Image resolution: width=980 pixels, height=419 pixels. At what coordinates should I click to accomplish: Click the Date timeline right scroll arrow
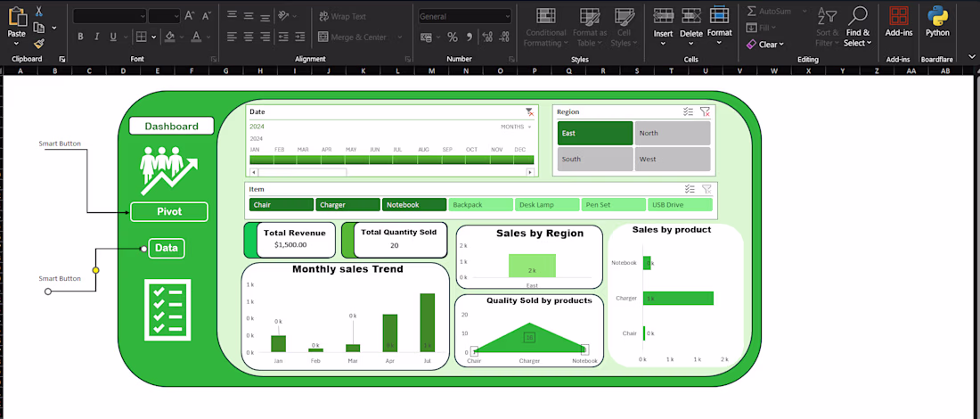[530, 172]
